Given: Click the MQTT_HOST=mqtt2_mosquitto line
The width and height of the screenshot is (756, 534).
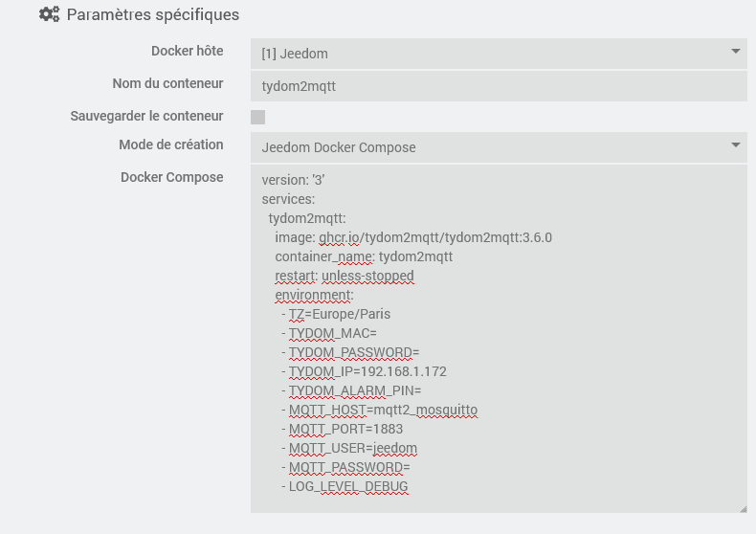Looking at the screenshot, I should pyautogui.click(x=380, y=411).
